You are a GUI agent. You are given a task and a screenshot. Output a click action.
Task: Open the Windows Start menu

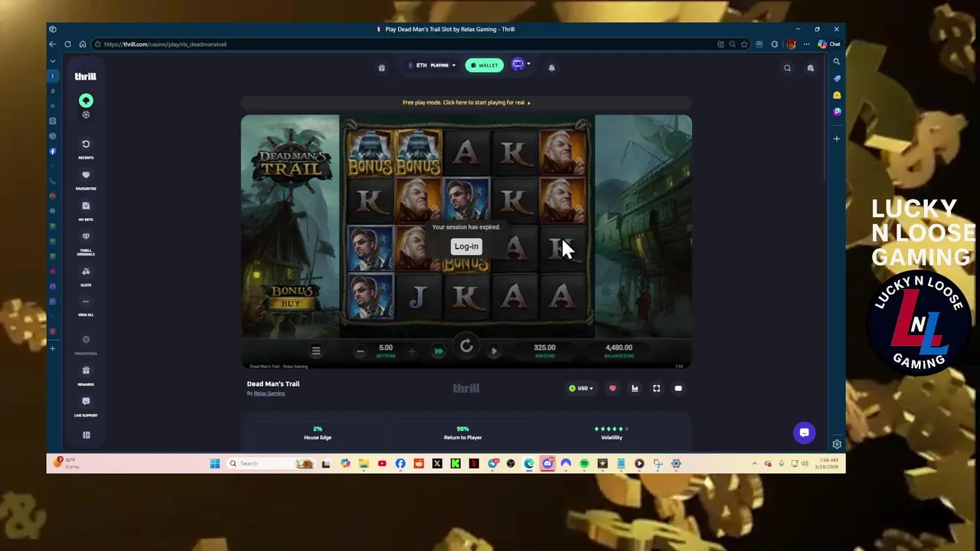[215, 464]
